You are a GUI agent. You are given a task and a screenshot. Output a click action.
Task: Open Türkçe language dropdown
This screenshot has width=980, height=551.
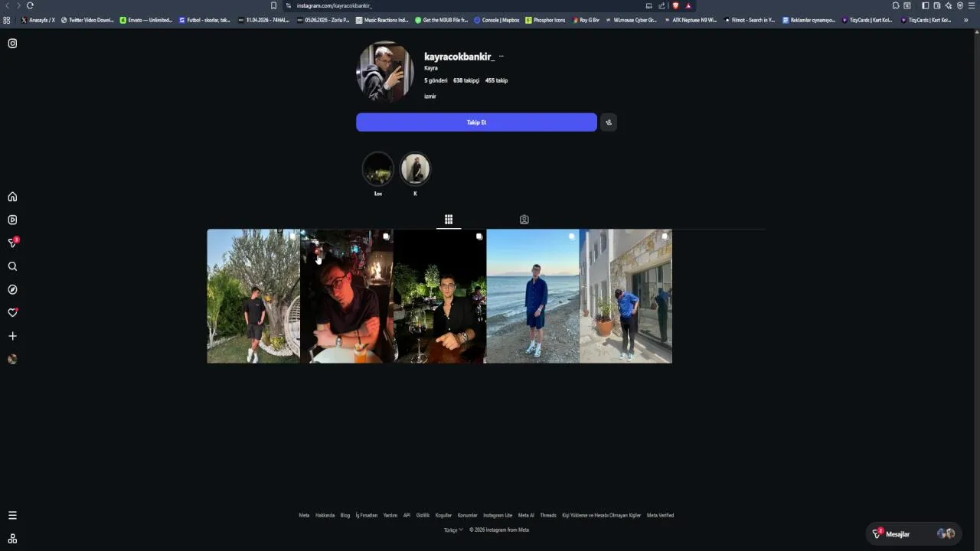tap(453, 530)
